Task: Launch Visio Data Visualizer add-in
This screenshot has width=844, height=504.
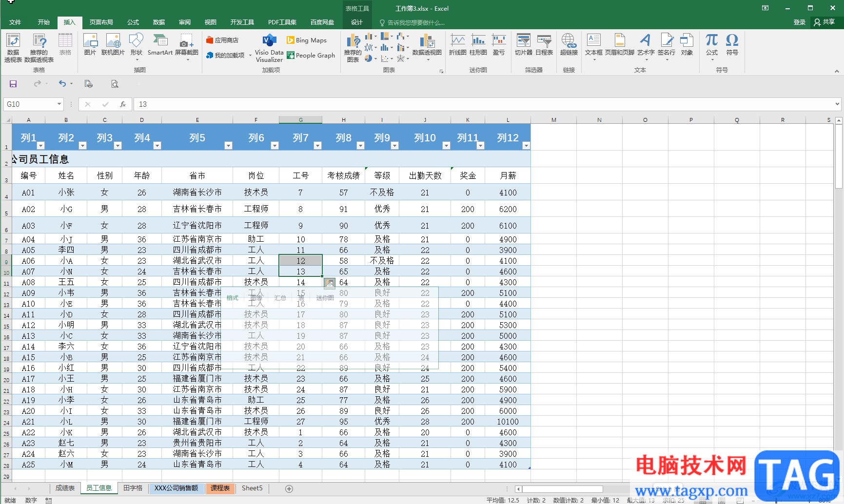Action: 269,48
